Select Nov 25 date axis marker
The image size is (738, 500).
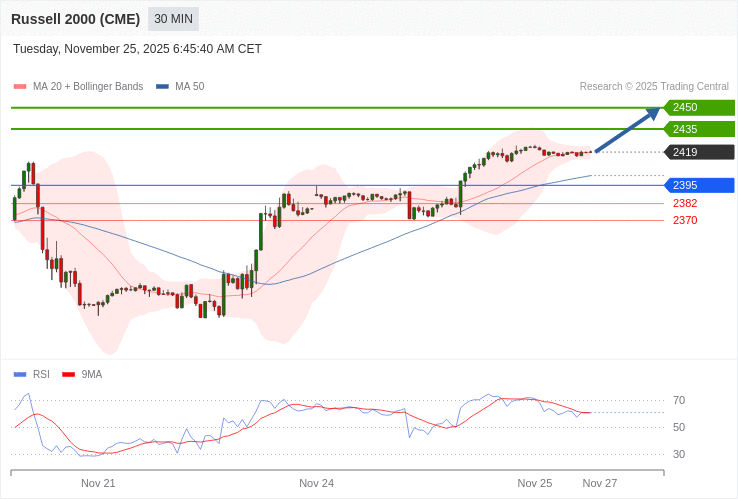(x=535, y=483)
